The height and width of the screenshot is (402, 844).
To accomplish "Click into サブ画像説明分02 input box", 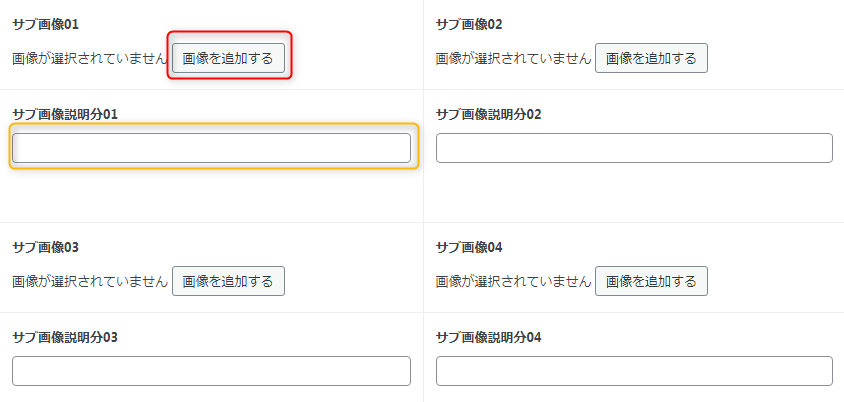I will (634, 148).
